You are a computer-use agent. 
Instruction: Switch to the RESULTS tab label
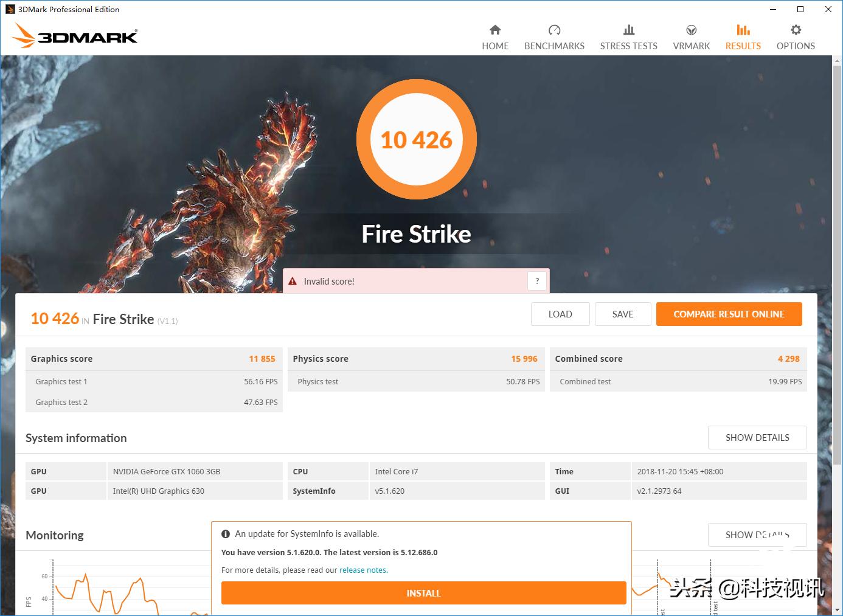(743, 46)
